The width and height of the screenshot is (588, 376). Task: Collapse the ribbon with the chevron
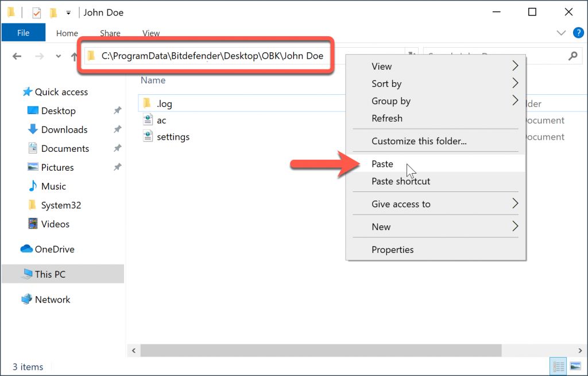pos(561,33)
